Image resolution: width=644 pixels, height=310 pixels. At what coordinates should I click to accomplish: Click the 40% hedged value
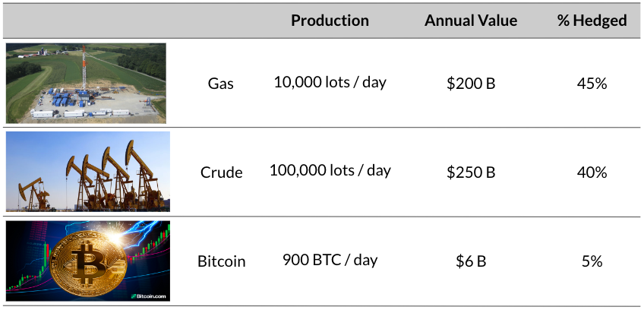click(x=592, y=172)
